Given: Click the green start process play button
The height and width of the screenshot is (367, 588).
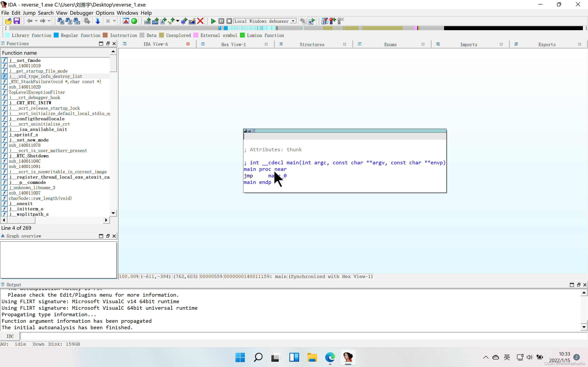Looking at the screenshot, I should tap(213, 21).
